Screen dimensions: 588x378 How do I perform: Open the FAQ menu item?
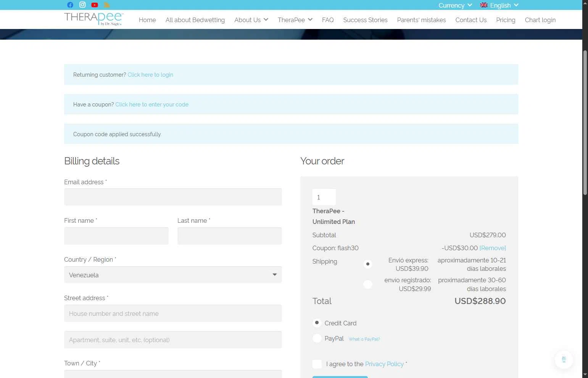[328, 20]
